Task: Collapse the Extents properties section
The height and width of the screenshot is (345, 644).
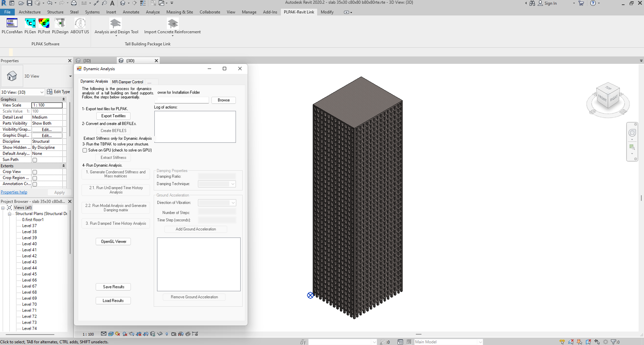Action: 64,166
